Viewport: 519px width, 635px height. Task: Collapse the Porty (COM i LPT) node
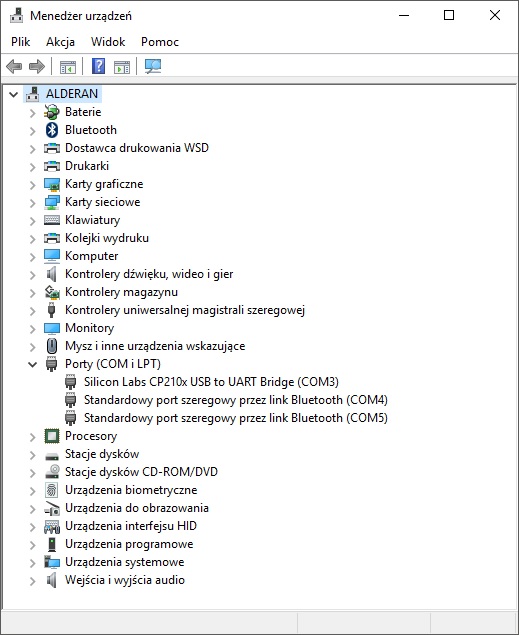[x=32, y=364]
